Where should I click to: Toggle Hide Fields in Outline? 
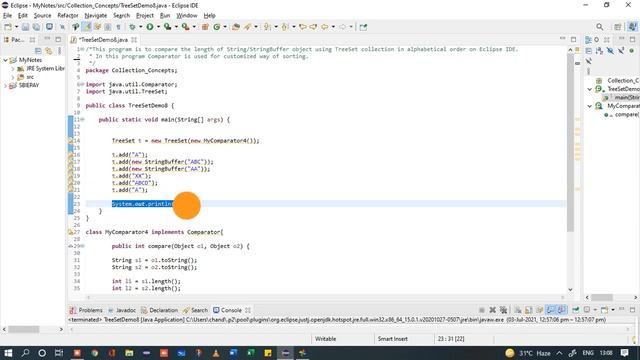tap(610, 51)
